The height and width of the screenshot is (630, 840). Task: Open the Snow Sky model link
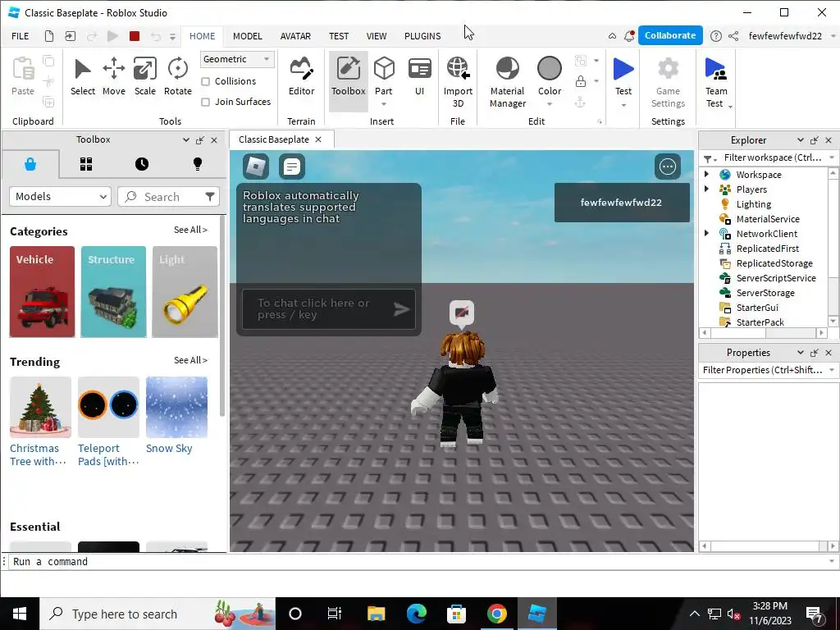(x=169, y=449)
